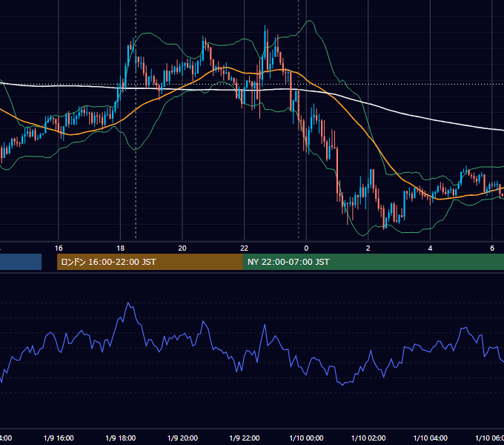Click hour label 22 on price chart axis

(245, 248)
